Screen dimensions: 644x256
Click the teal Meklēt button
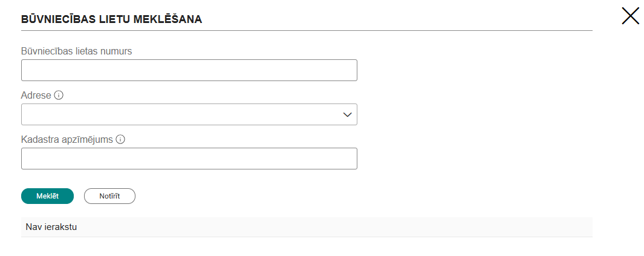point(47,196)
